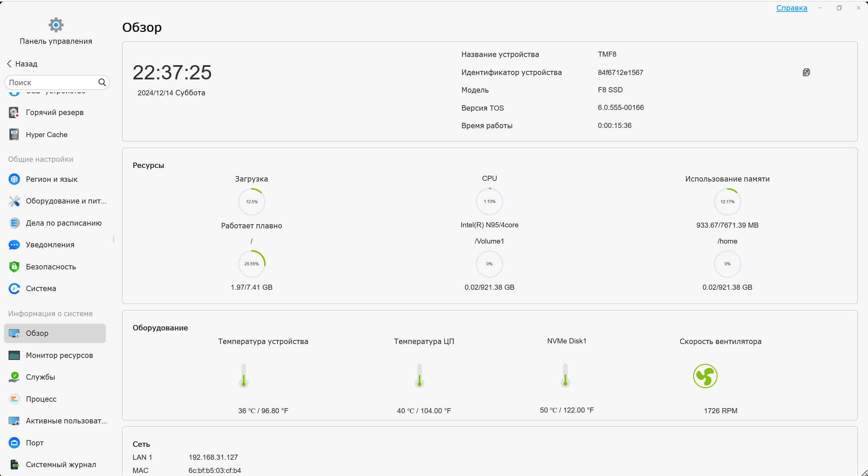Click the root volume 26.56% usage gauge
The height and width of the screenshot is (476, 868).
pos(251,264)
